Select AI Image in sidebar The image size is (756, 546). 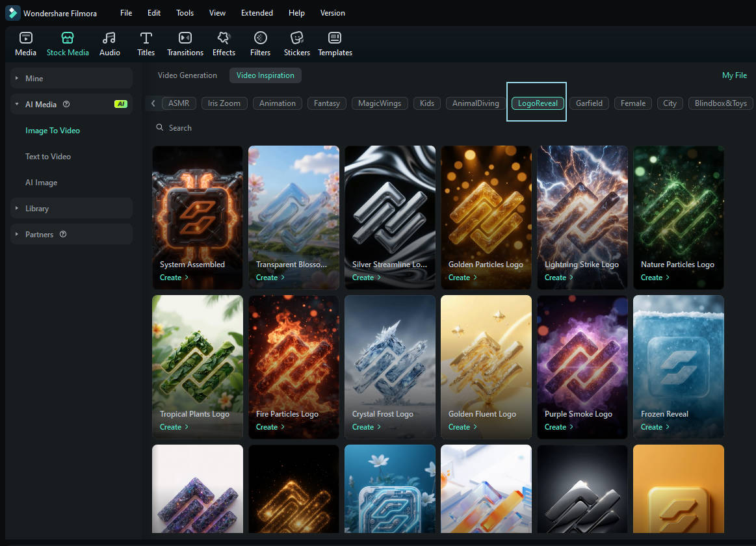[x=42, y=183]
